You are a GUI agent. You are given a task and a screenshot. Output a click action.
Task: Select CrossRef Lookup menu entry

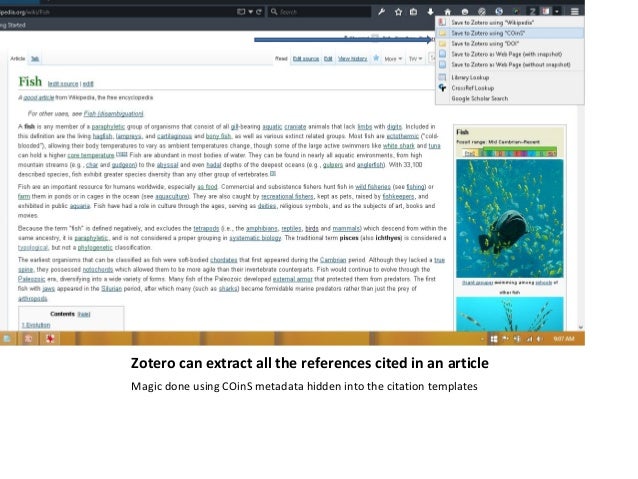tap(509, 88)
